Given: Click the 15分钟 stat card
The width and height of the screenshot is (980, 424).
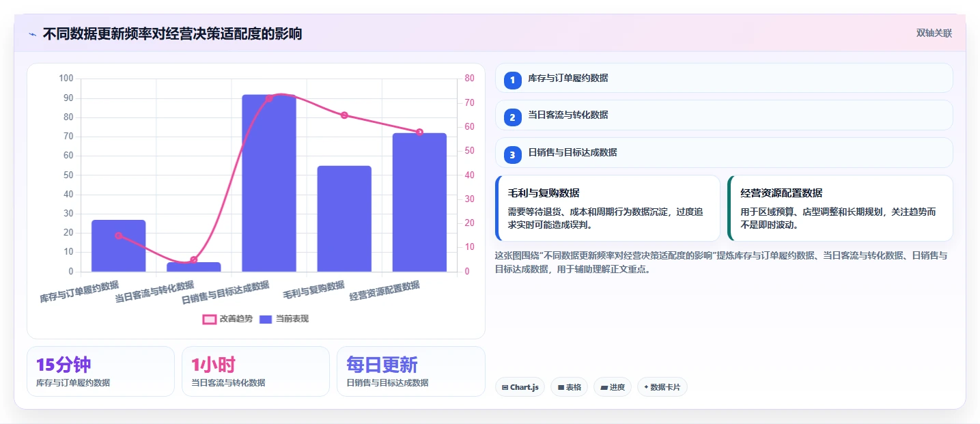Looking at the screenshot, I should (x=101, y=371).
